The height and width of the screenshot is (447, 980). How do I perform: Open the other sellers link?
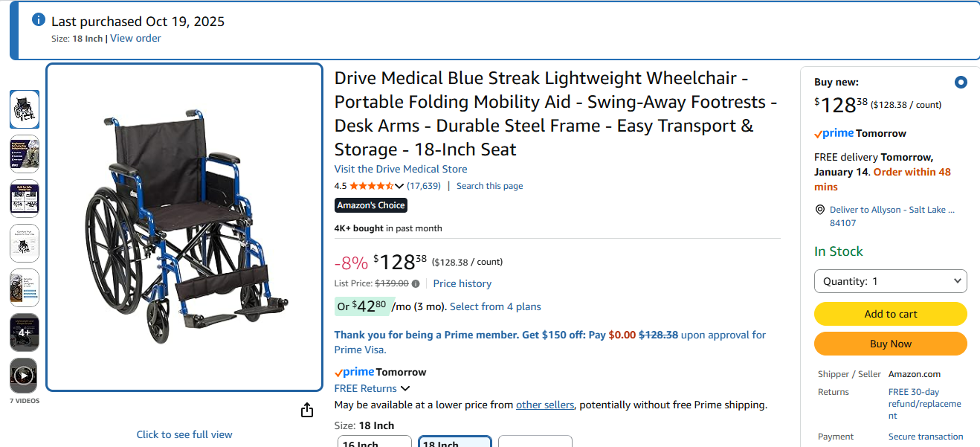[545, 405]
